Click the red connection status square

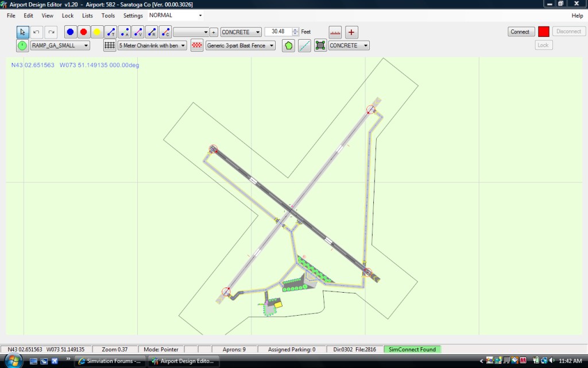543,32
